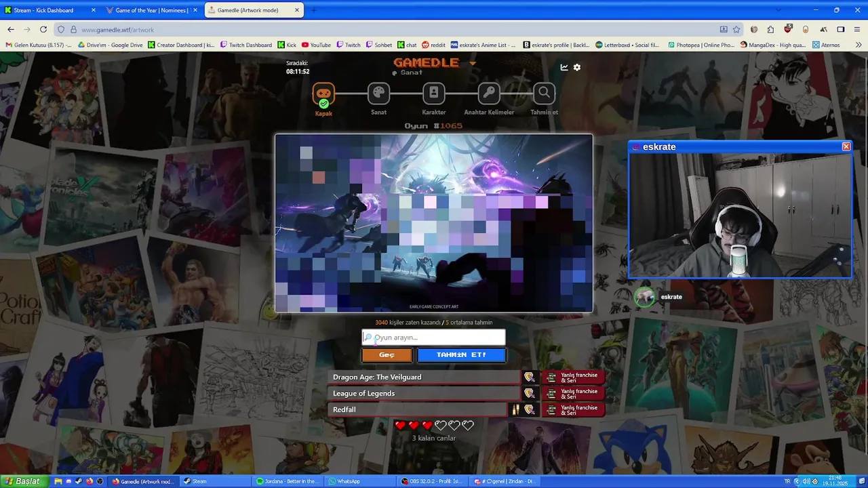Open the Drive'ım - Google Drive bookmark

click(111, 45)
